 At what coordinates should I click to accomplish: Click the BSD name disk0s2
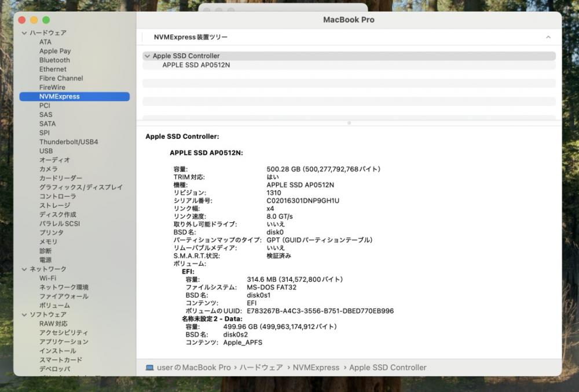point(236,335)
